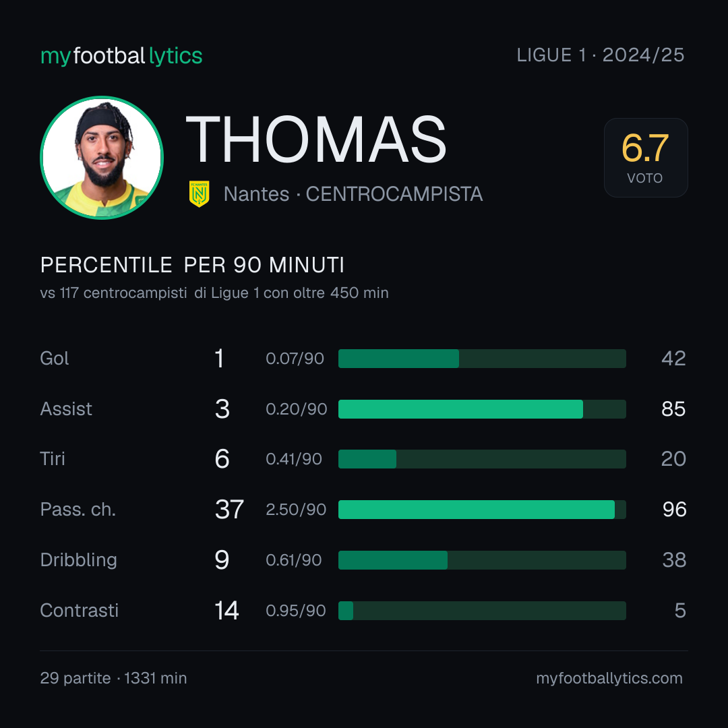Click the myfootballytics logo
Viewport: 728px width, 728px height.
click(121, 56)
